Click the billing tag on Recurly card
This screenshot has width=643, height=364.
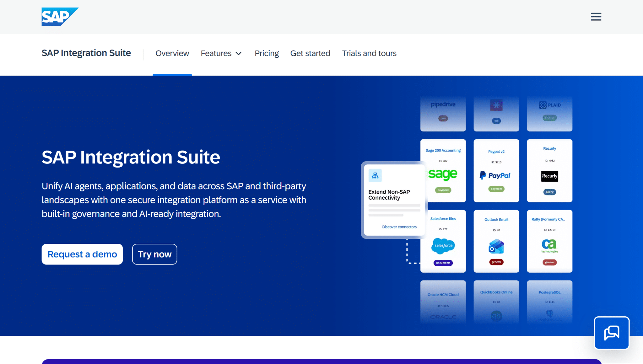[x=549, y=192]
